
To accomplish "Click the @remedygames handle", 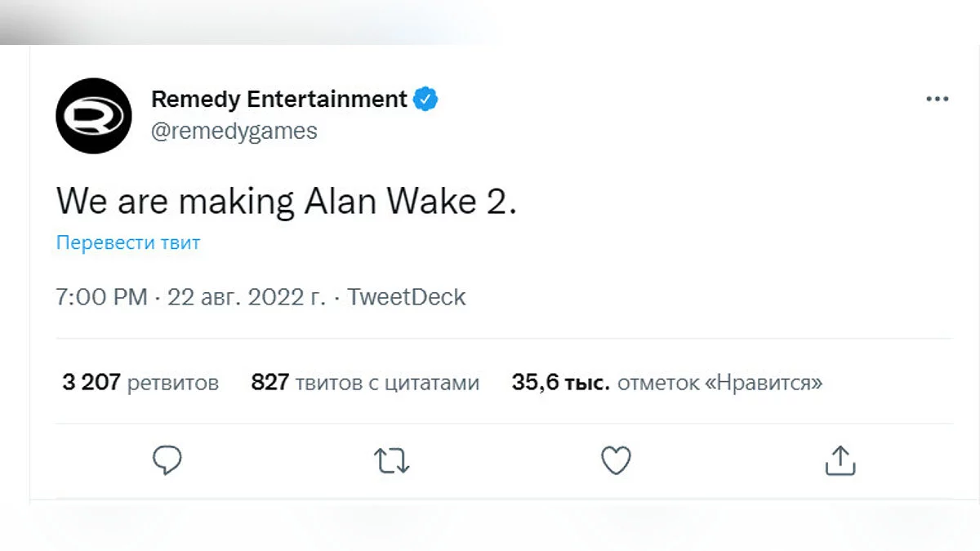I will click(234, 131).
